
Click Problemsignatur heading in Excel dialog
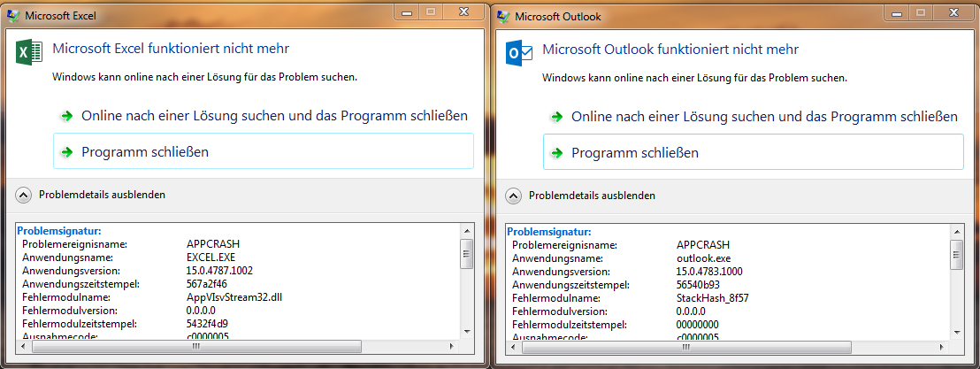(59, 230)
